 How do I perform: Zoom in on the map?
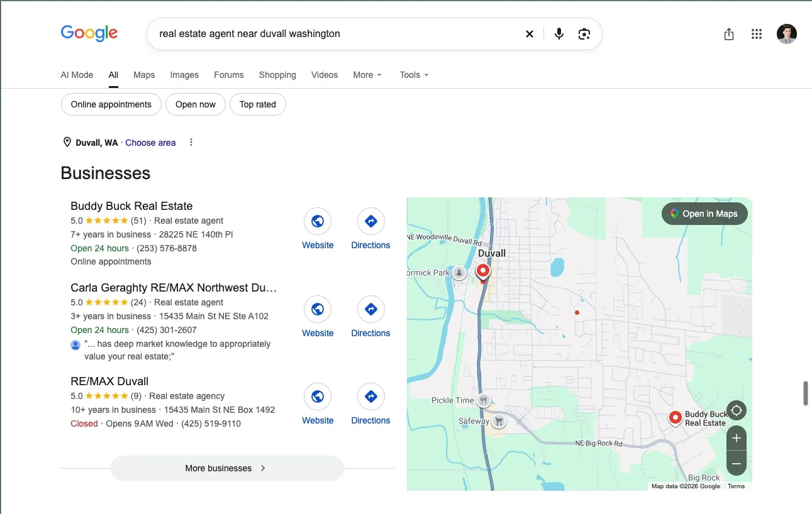(737, 438)
